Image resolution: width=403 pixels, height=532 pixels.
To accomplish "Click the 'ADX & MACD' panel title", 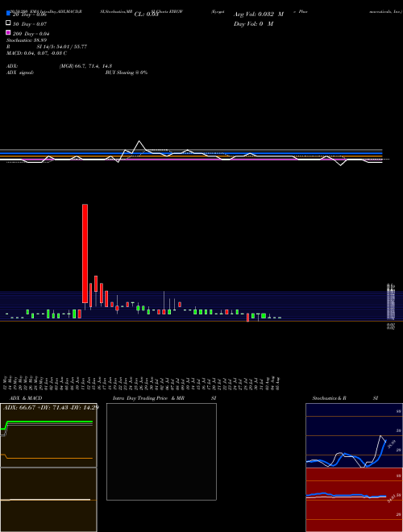I will pos(26,398).
